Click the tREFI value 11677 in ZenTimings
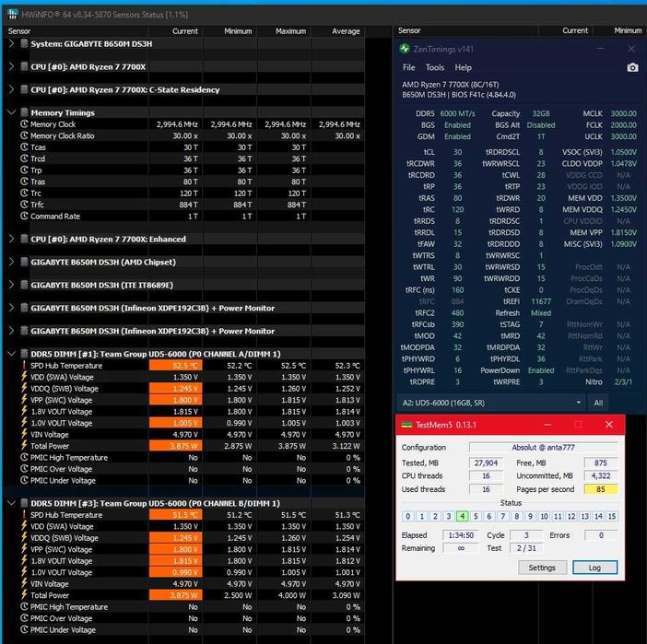Screen dimensions: 647x644 point(541,301)
